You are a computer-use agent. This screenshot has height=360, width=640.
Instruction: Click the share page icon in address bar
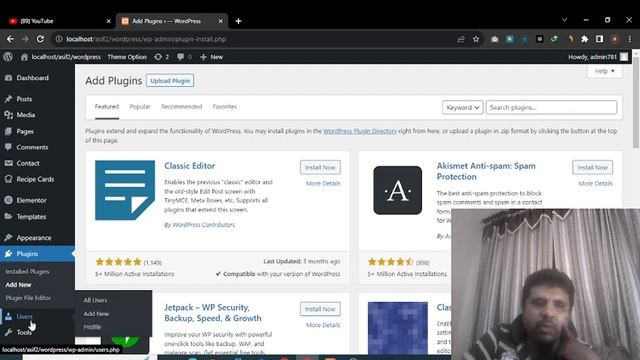pos(461,39)
